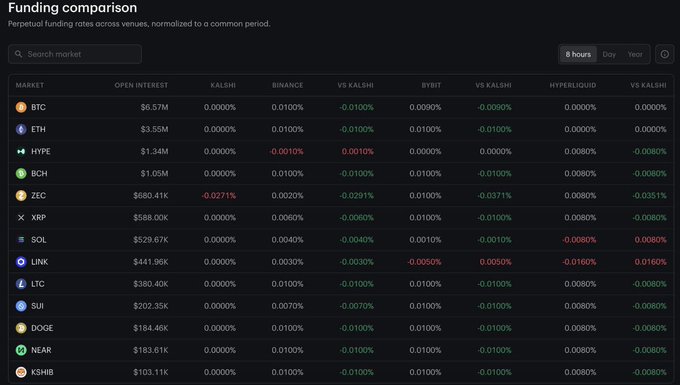
Task: Click the DOGE coin icon
Action: coord(21,328)
